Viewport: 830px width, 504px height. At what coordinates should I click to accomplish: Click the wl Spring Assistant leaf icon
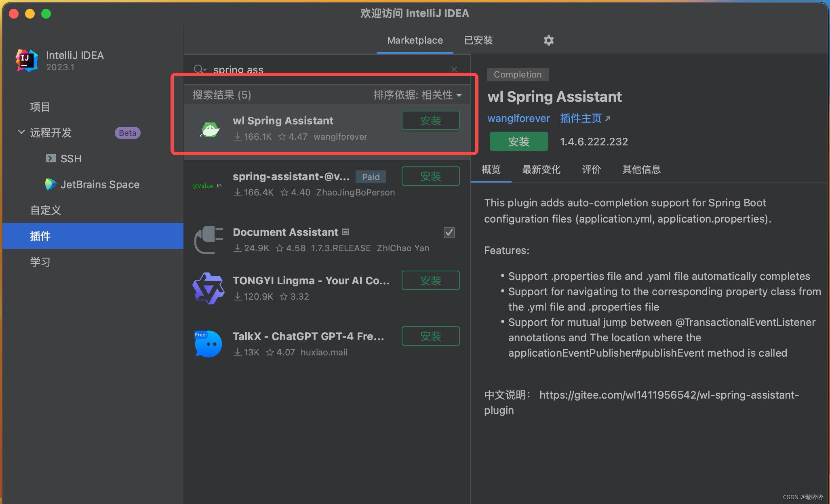pos(209,130)
